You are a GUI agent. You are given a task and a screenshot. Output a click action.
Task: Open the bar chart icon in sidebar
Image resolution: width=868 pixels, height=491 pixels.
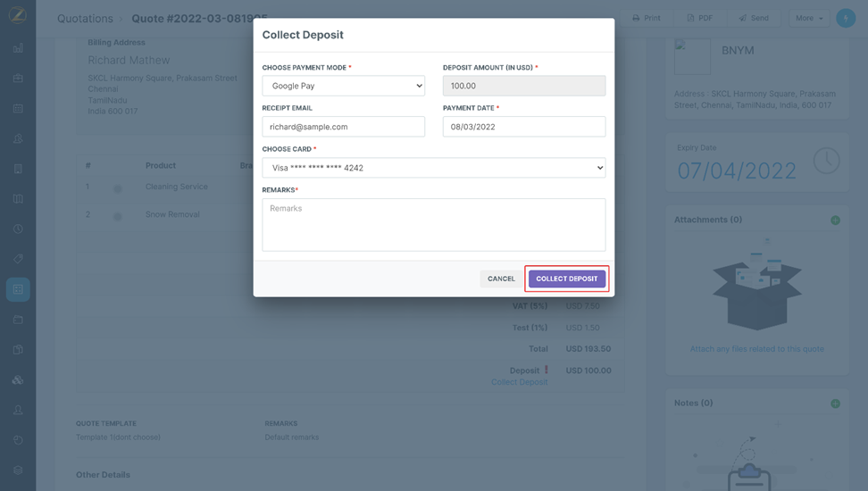coord(18,48)
